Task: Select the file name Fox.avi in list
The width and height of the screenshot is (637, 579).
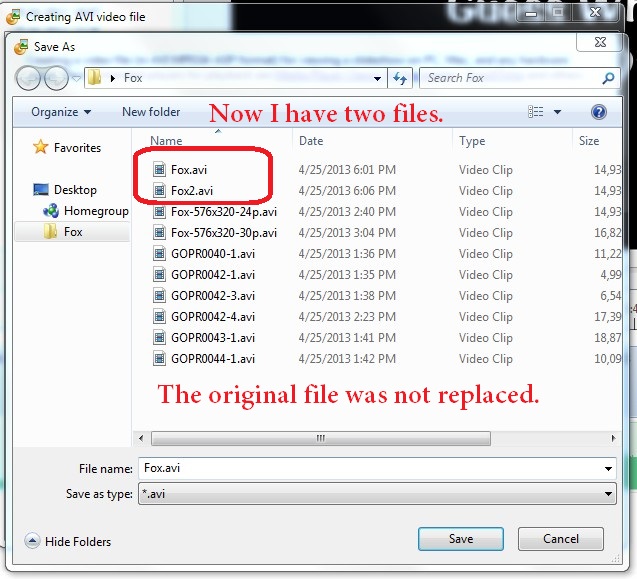Action: click(x=189, y=169)
